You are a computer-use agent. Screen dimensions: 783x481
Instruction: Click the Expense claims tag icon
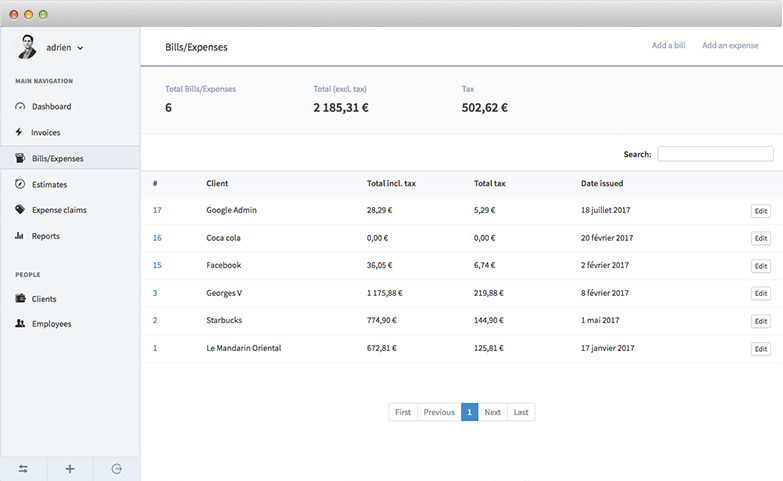coord(20,210)
